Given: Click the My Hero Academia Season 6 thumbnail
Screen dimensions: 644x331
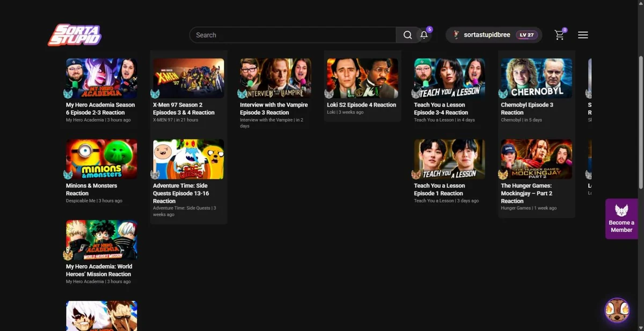Looking at the screenshot, I should 101,78.
